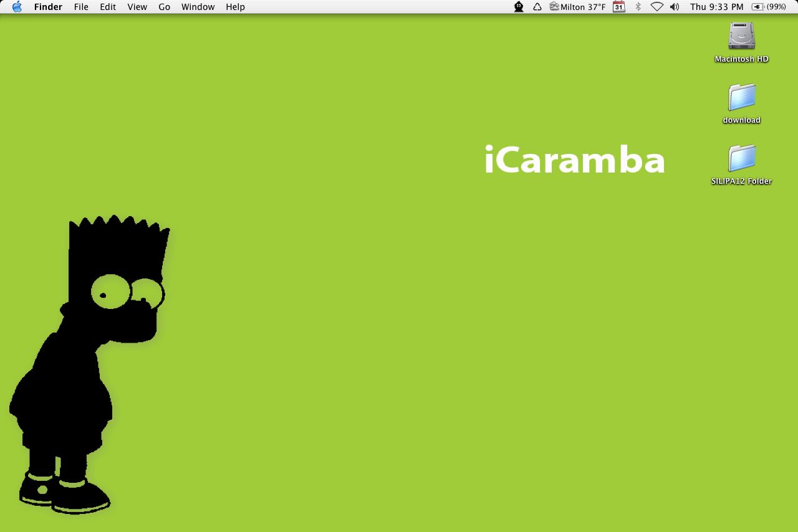Image resolution: width=798 pixels, height=532 pixels.
Task: Open the volume control menu
Action: (675, 7)
